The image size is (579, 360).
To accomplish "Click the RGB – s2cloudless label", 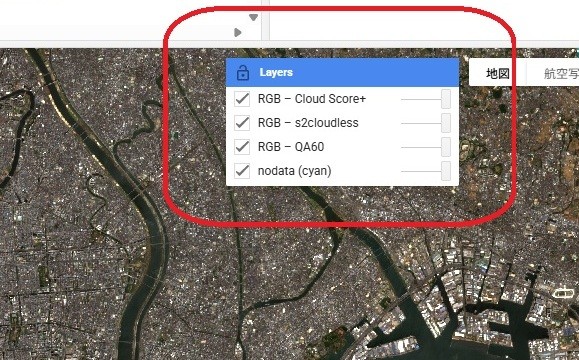I will coord(308,123).
